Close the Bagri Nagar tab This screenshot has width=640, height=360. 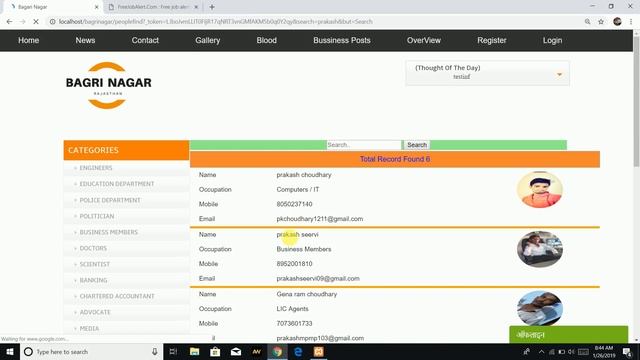click(x=96, y=7)
